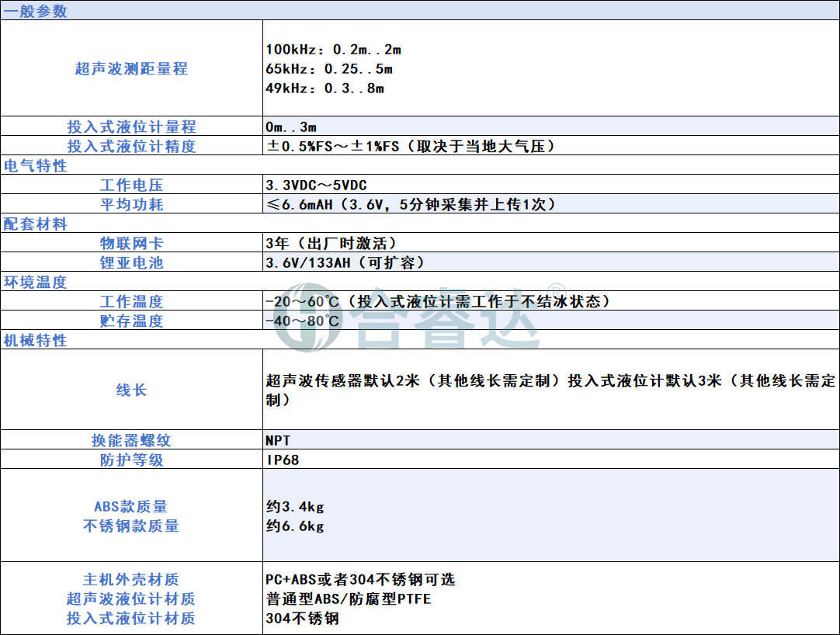Viewport: 840px width, 635px height.
Task: Select the NPT thread value cell
Action: coord(278,440)
